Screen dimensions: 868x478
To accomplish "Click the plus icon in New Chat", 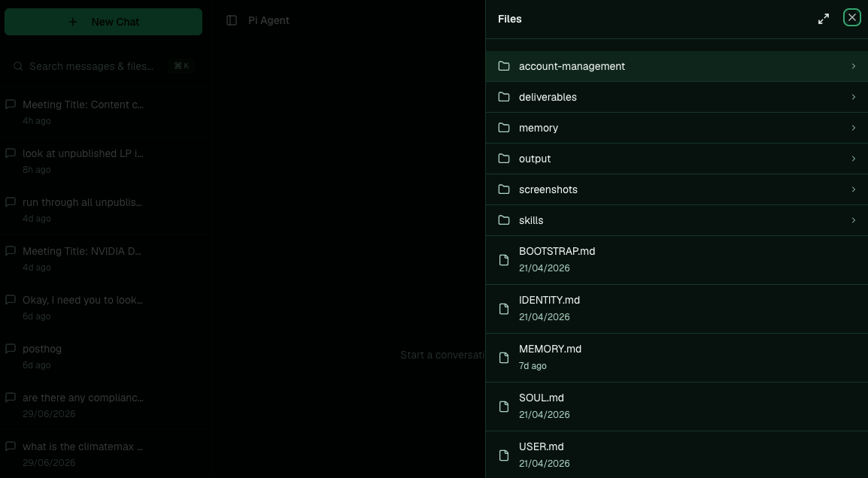I will click(72, 22).
